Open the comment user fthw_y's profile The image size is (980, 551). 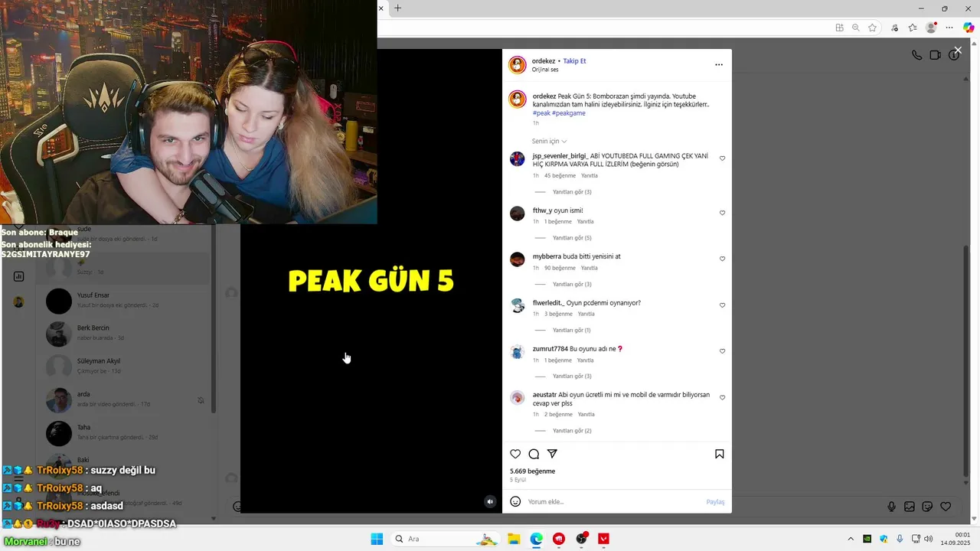[542, 210]
